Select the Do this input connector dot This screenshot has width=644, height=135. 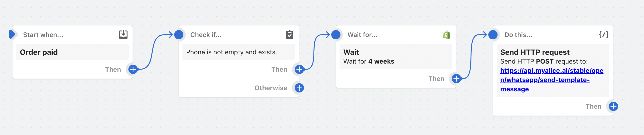[493, 34]
